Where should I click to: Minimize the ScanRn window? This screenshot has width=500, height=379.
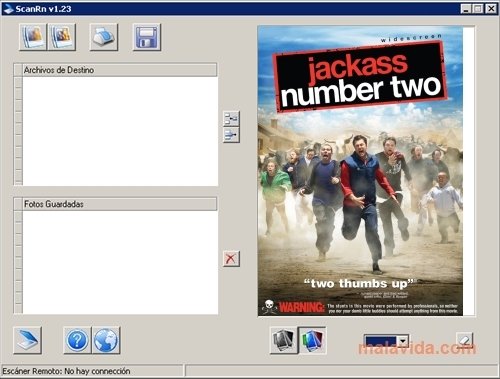click(x=466, y=9)
